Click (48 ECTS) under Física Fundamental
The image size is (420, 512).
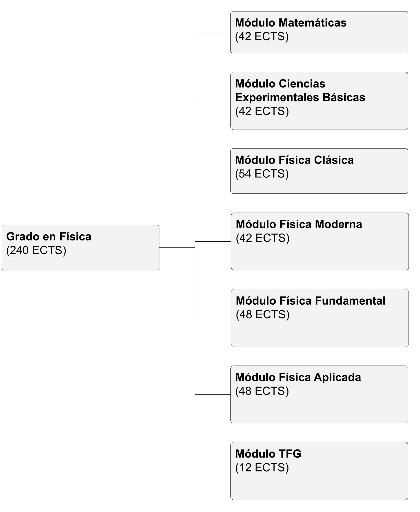coord(263,314)
